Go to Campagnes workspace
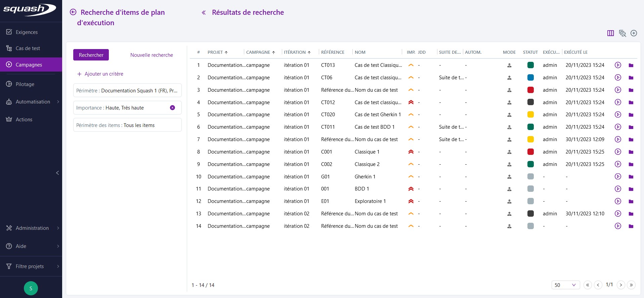 pos(31,65)
